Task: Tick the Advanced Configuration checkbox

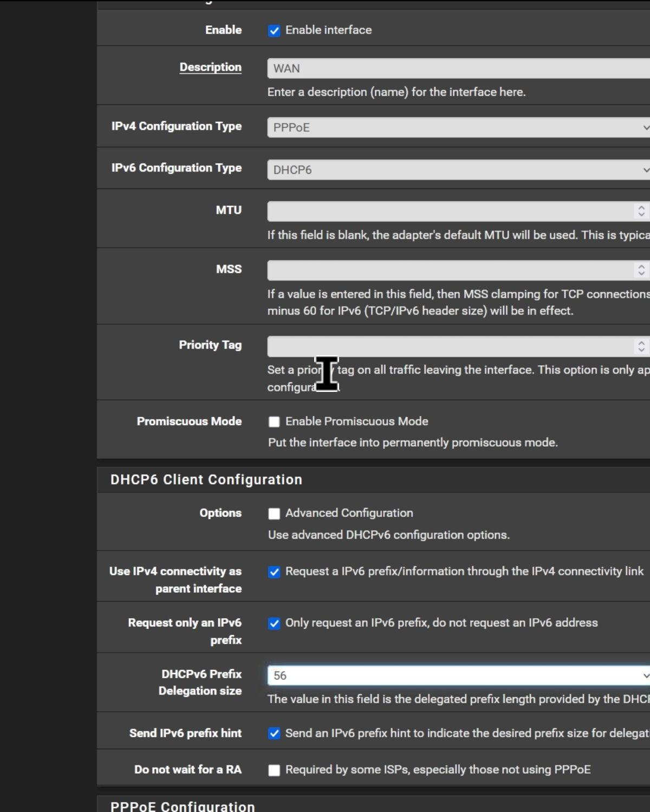Action: 274,514
